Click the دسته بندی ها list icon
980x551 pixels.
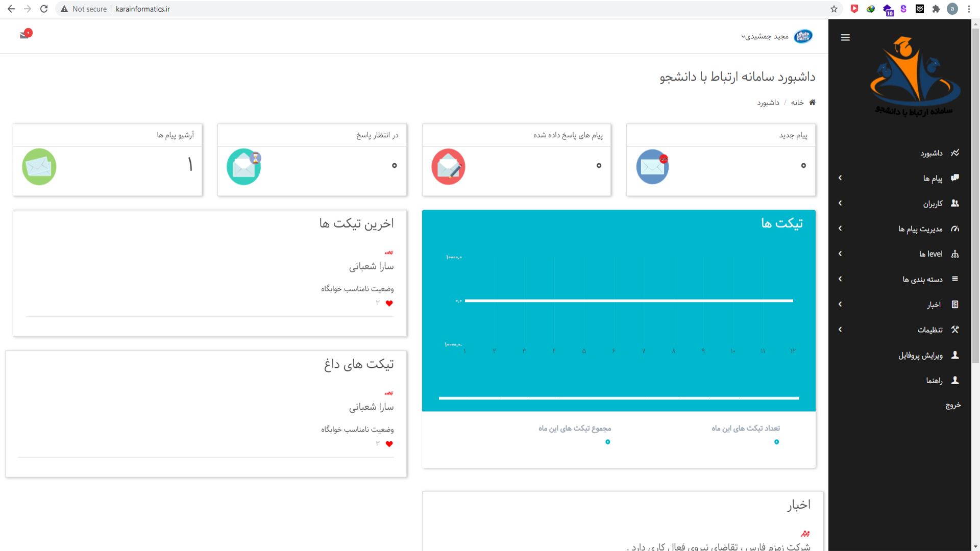955,279
